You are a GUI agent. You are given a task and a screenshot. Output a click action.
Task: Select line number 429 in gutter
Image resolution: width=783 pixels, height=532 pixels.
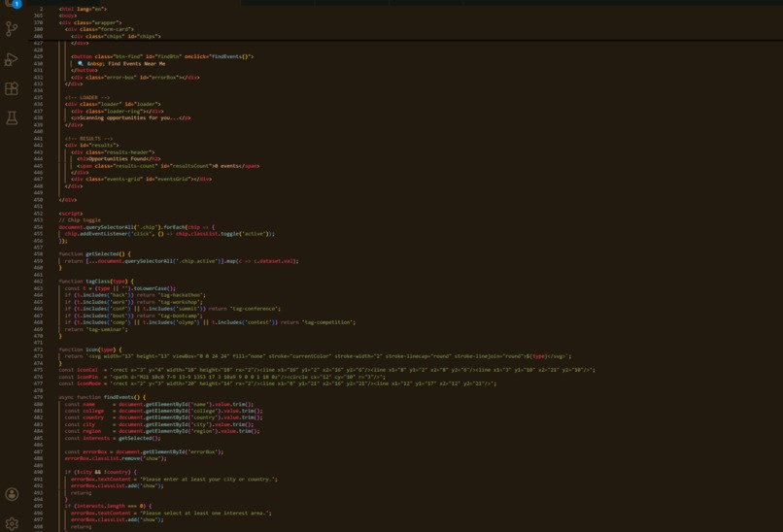tap(38, 56)
